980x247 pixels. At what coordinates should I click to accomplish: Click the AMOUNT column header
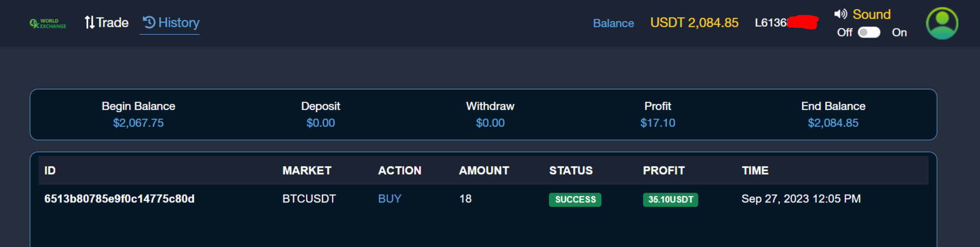click(x=484, y=170)
